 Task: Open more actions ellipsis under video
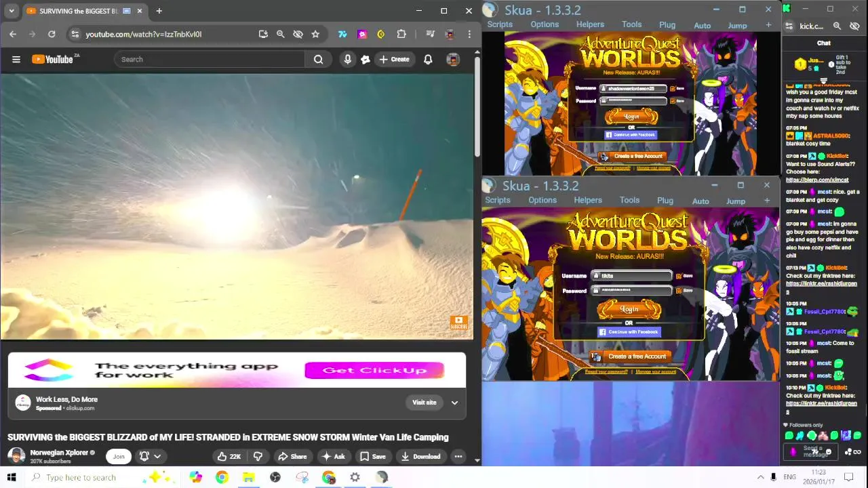[x=458, y=456]
